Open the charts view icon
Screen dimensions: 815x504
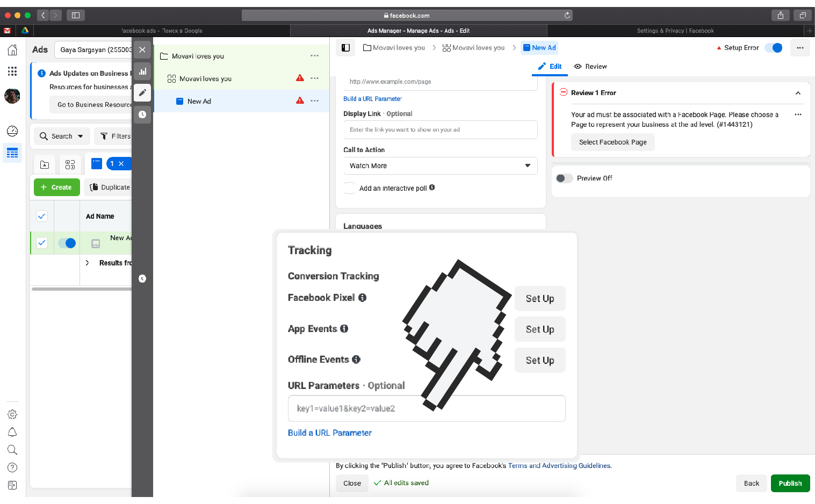pyautogui.click(x=142, y=71)
